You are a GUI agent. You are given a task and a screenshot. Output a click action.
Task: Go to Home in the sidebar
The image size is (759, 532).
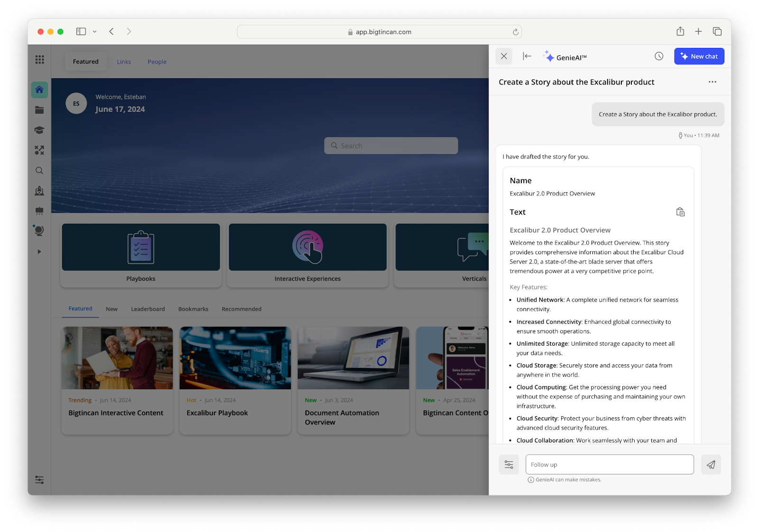click(39, 90)
